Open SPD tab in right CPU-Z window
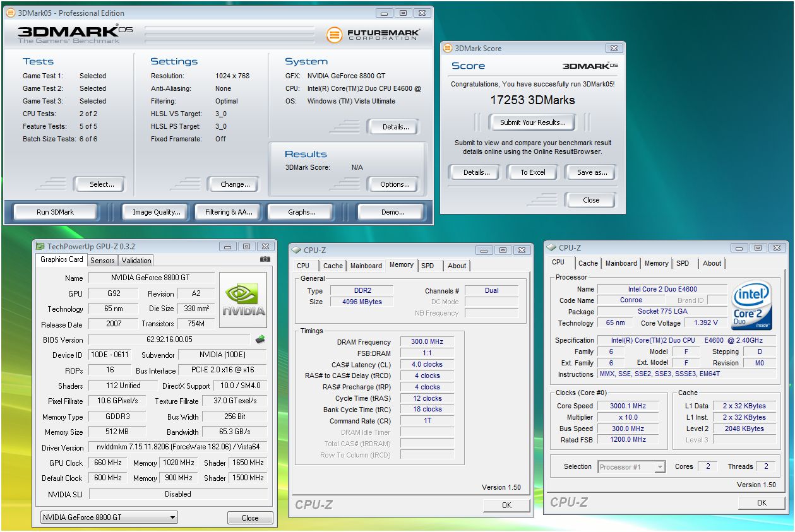 683,263
